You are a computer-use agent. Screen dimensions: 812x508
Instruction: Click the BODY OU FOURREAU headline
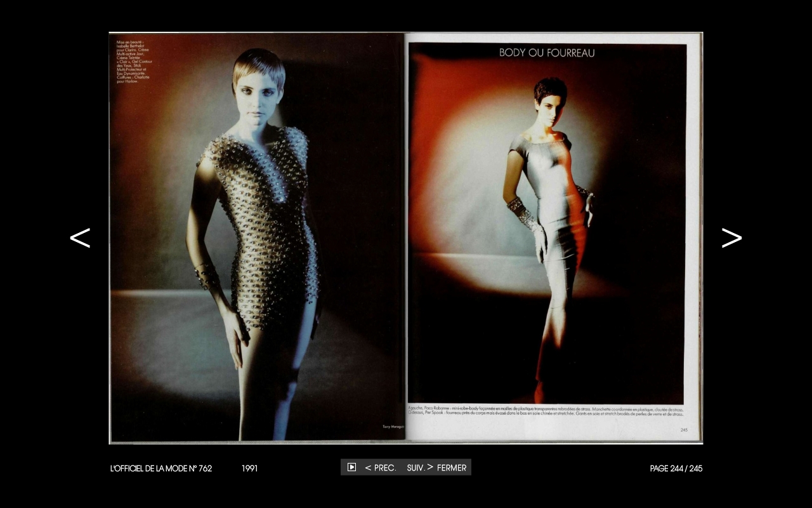[x=547, y=53]
